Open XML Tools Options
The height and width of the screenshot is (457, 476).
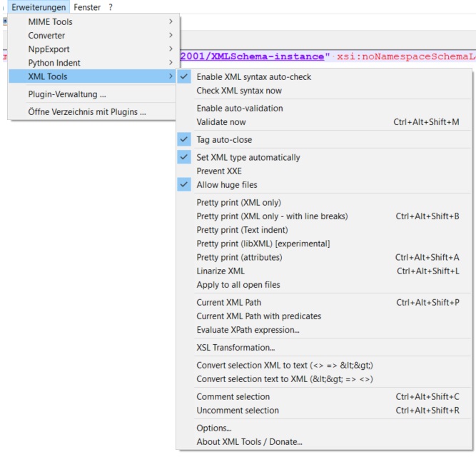pos(324,428)
